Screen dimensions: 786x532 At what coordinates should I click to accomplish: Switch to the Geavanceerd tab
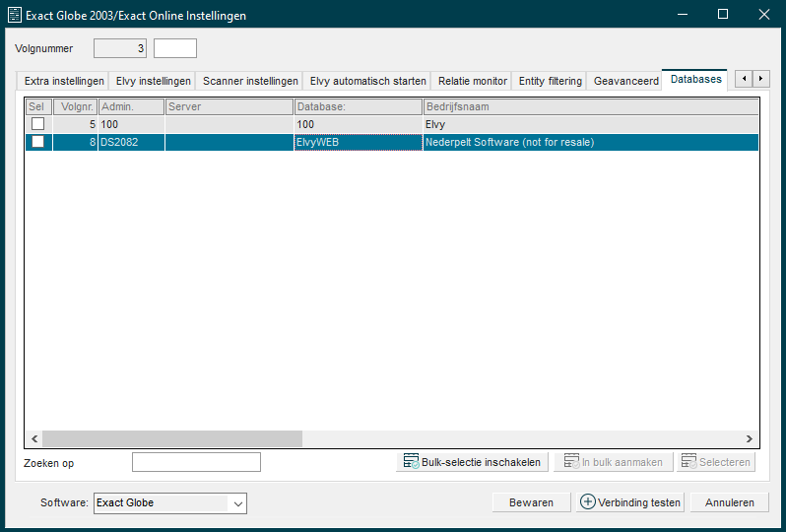[x=625, y=81]
